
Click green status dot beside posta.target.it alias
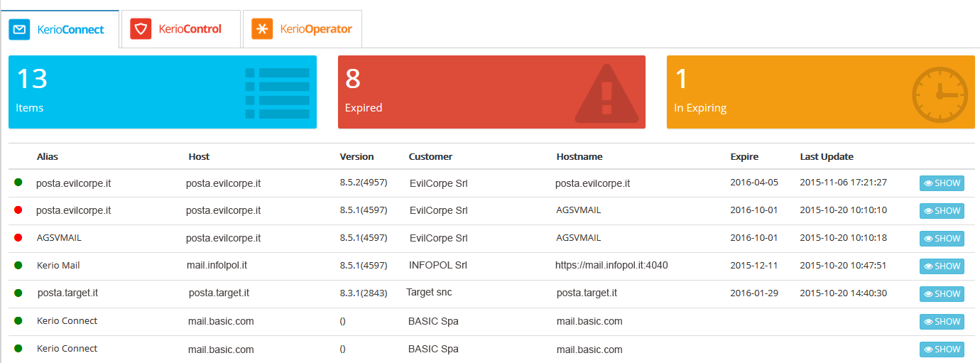click(18, 293)
